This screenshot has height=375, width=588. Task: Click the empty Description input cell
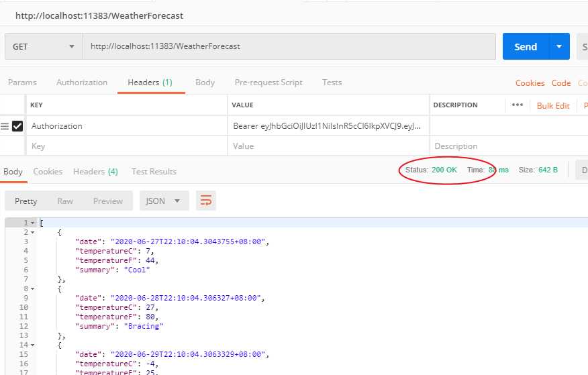coord(509,146)
